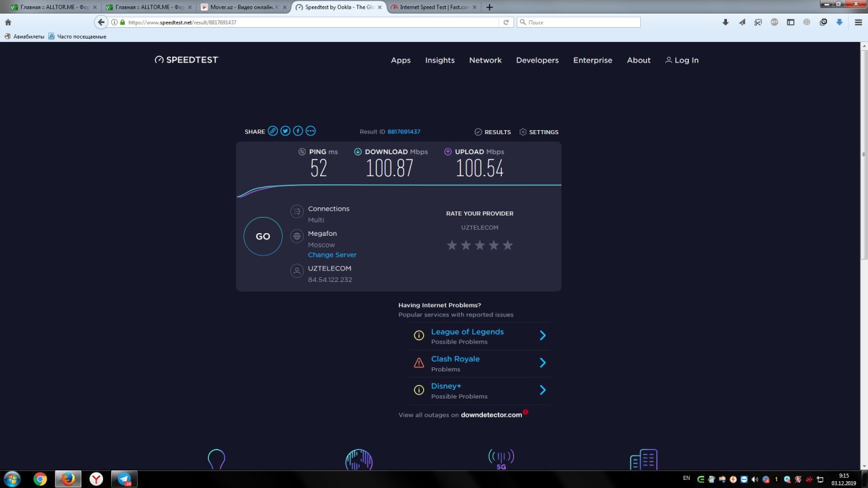Click the Log In link
This screenshot has width=868, height=488.
(682, 60)
